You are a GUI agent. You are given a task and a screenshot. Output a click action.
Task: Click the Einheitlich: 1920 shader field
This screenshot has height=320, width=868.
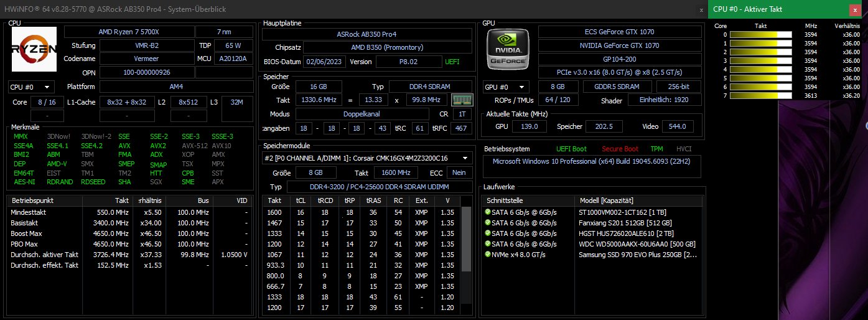point(664,100)
